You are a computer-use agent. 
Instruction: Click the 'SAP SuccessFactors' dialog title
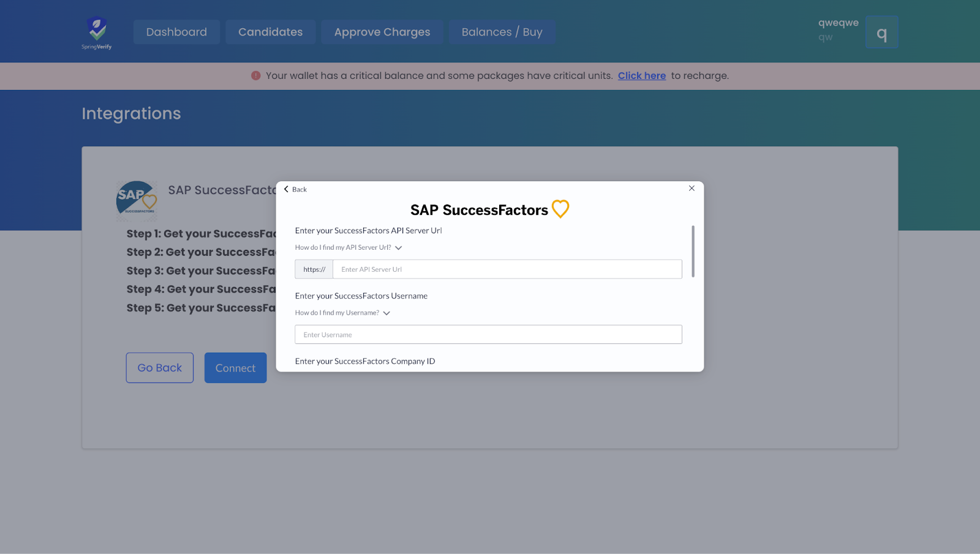click(x=479, y=210)
